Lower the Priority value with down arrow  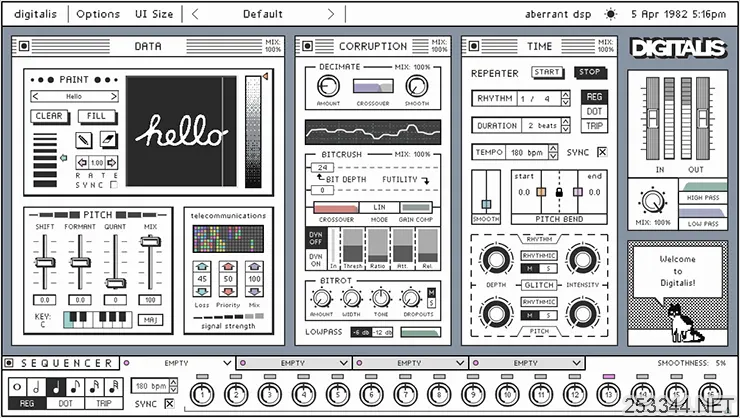point(228,291)
